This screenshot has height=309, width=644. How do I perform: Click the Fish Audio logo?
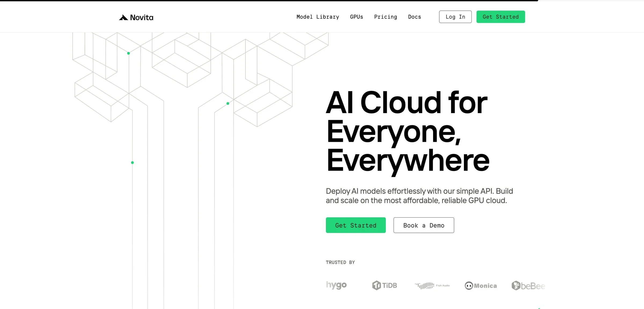pyautogui.click(x=432, y=286)
